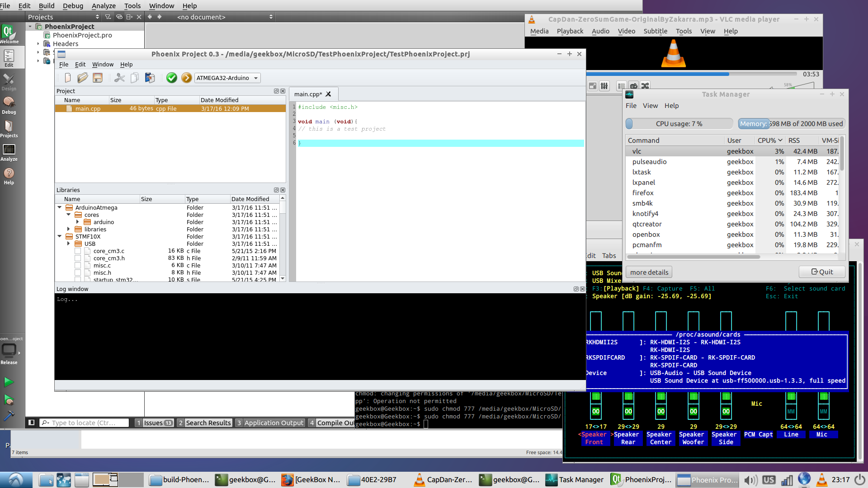
Task: Switch to Design mode in Qt Creator sidebar
Action: click(x=9, y=81)
